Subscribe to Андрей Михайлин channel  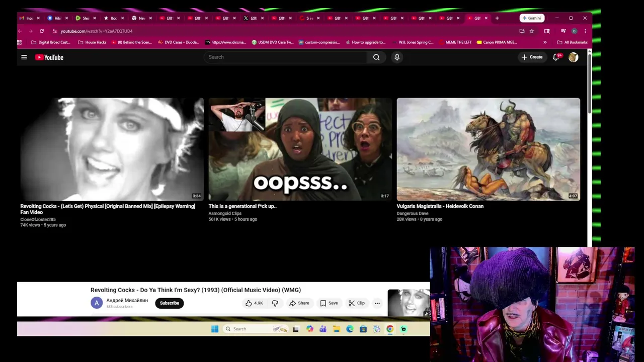170,303
